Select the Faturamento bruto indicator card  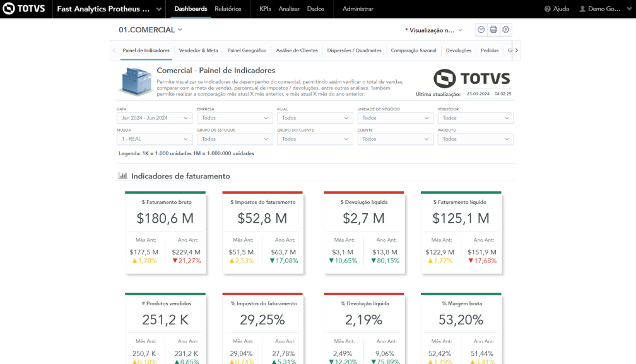coord(165,233)
